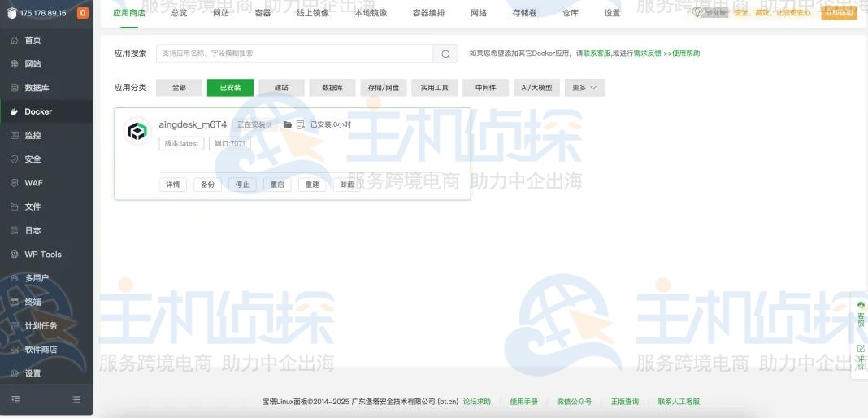Open the >>使用帮助 link

coord(681,54)
